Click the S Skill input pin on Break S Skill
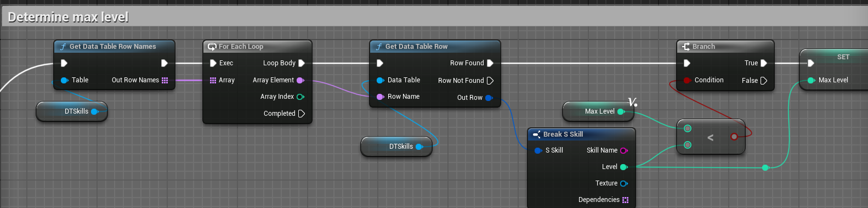The height and width of the screenshot is (208, 868). tap(538, 150)
